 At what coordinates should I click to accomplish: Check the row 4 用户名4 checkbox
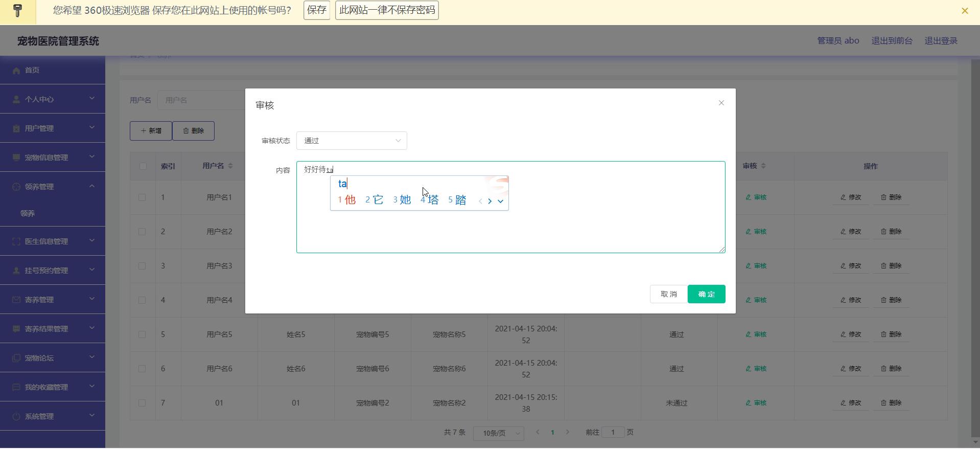(142, 300)
